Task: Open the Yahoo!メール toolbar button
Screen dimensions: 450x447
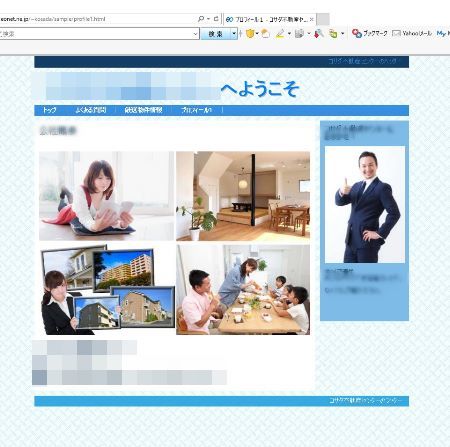Action: pos(412,33)
